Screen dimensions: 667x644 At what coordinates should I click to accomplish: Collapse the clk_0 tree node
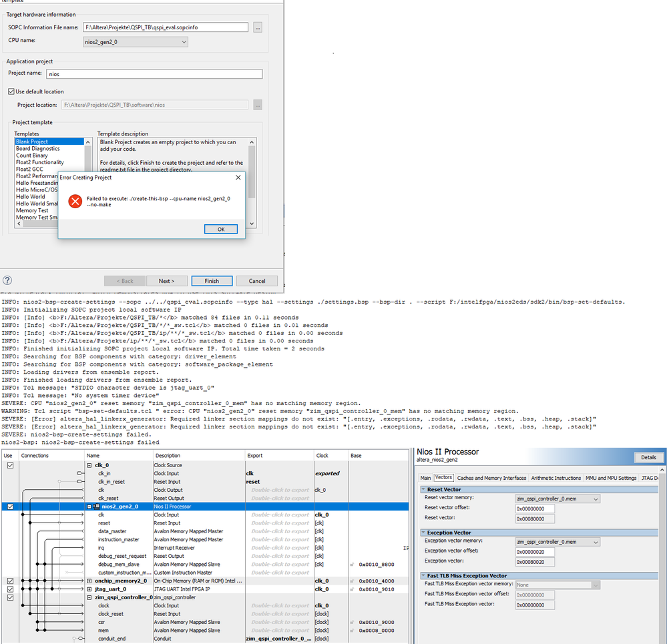pyautogui.click(x=89, y=465)
